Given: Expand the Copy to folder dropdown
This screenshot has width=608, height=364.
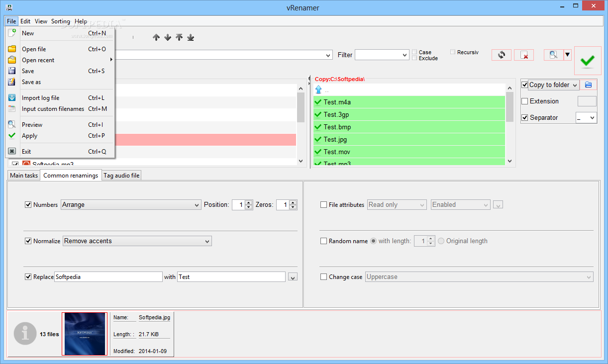Looking at the screenshot, I should pos(575,85).
